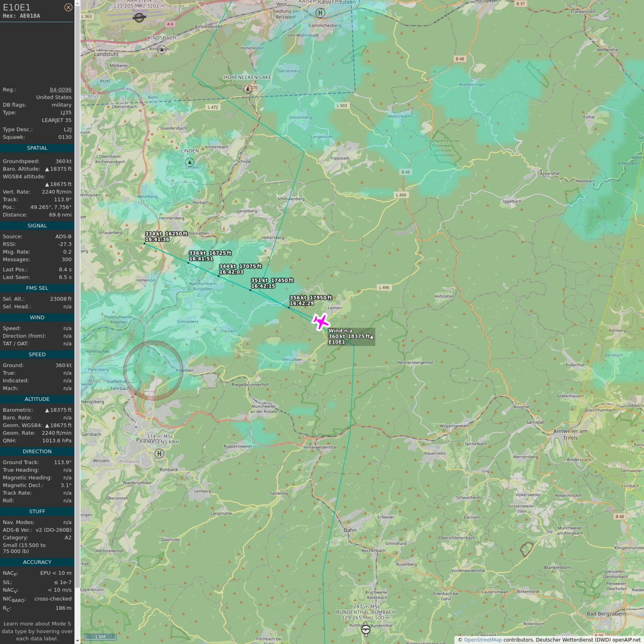Click the SIGNAL section header

(37, 226)
